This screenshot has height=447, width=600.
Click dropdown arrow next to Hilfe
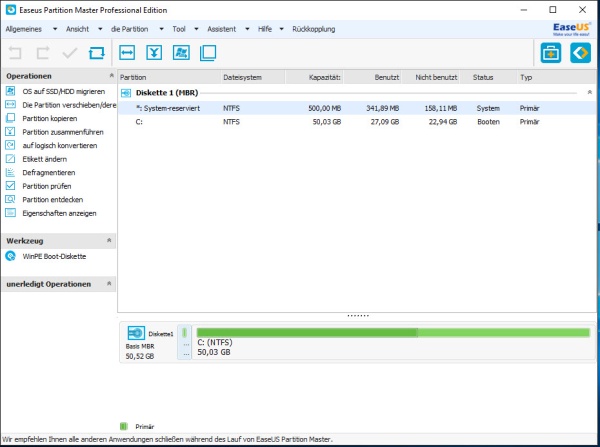[x=281, y=29]
